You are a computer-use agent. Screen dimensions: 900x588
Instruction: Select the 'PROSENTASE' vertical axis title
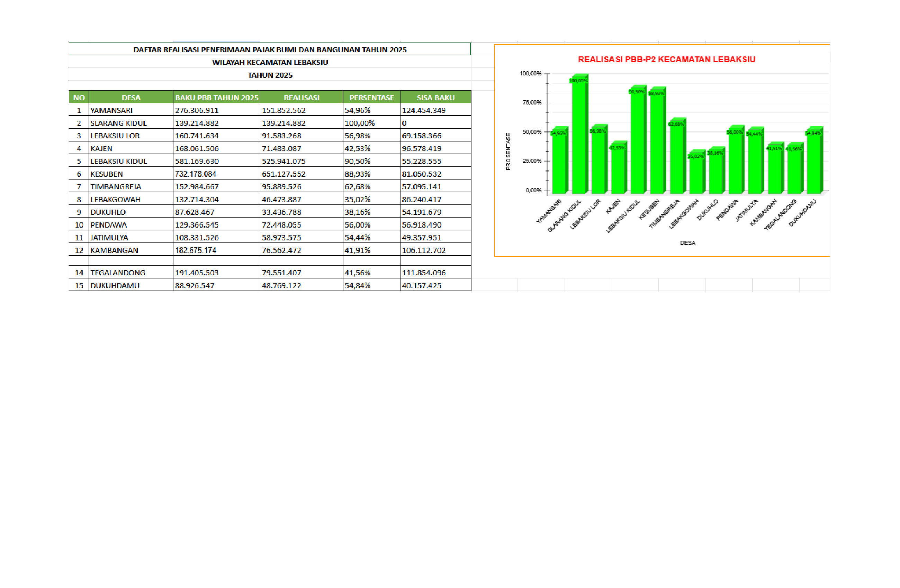pyautogui.click(x=508, y=151)
